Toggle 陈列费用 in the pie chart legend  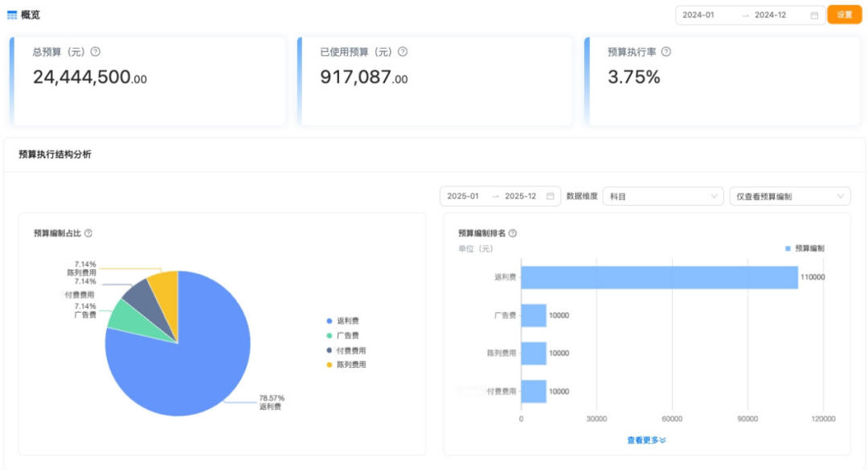[346, 365]
